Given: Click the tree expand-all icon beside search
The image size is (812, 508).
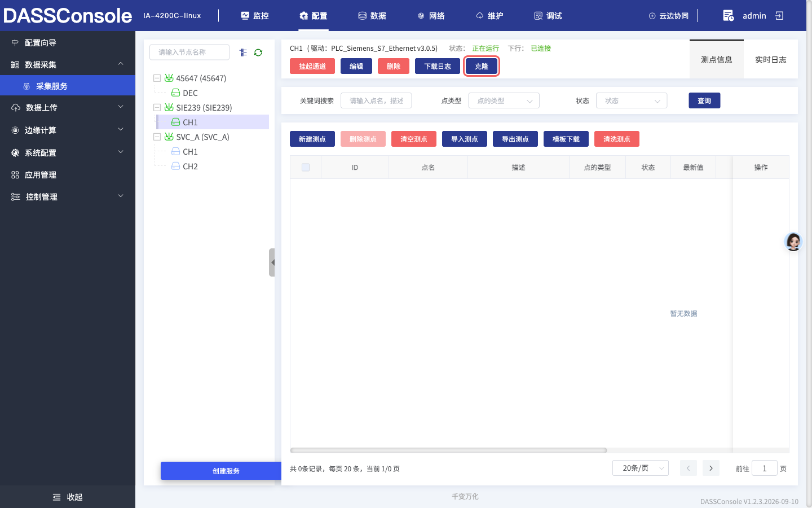Looking at the screenshot, I should (243, 52).
